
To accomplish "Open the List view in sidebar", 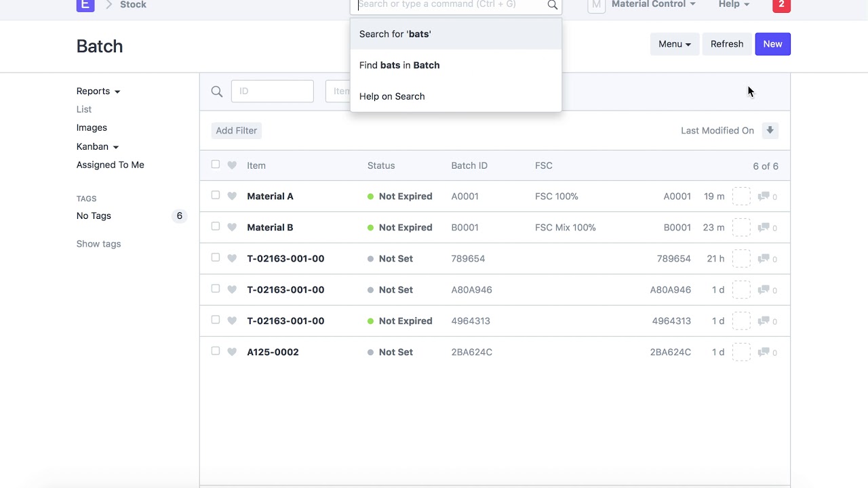I will click(x=84, y=110).
